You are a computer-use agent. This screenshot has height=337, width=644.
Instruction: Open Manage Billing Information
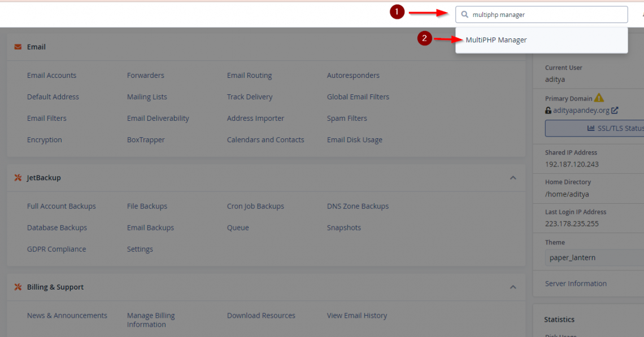pyautogui.click(x=151, y=320)
